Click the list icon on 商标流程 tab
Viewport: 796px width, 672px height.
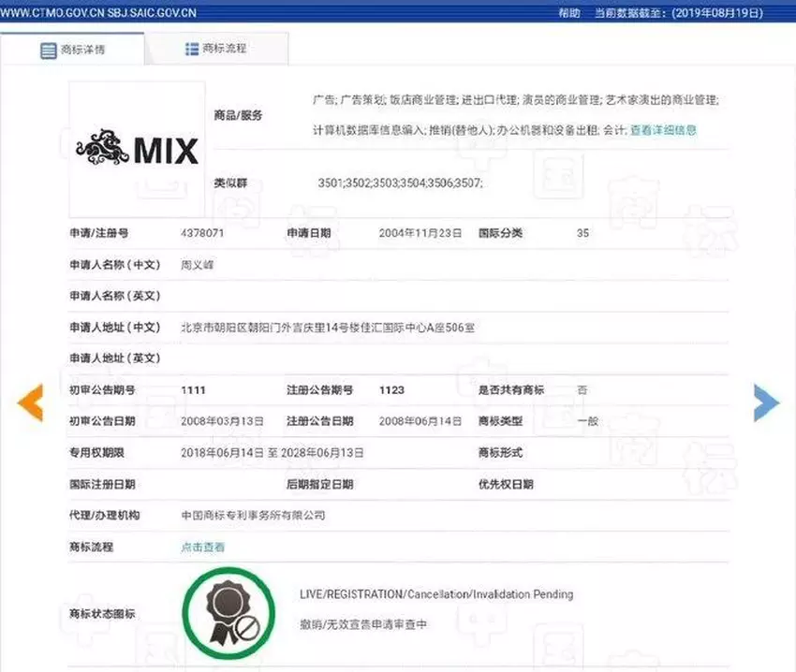[192, 49]
